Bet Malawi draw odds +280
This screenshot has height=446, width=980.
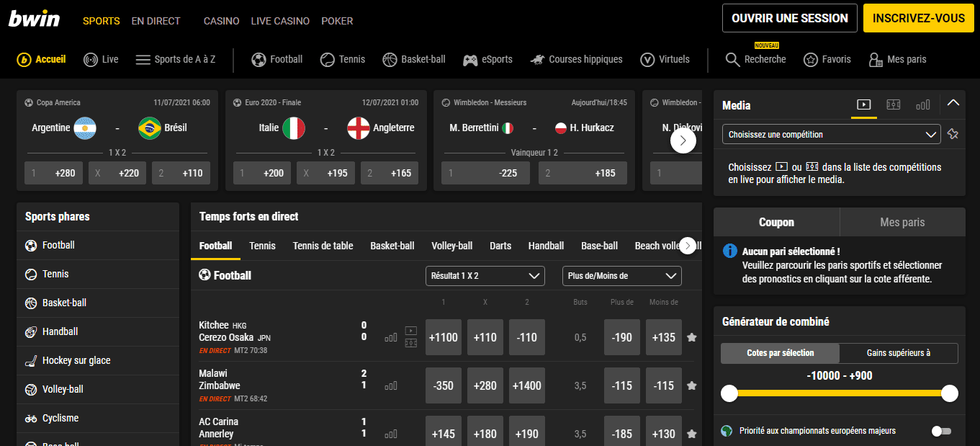(485, 385)
